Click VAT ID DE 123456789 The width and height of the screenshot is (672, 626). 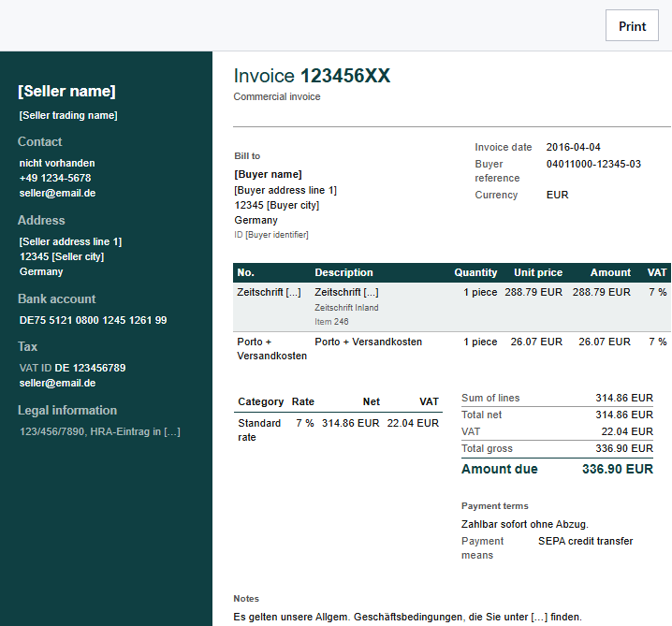[x=72, y=368]
